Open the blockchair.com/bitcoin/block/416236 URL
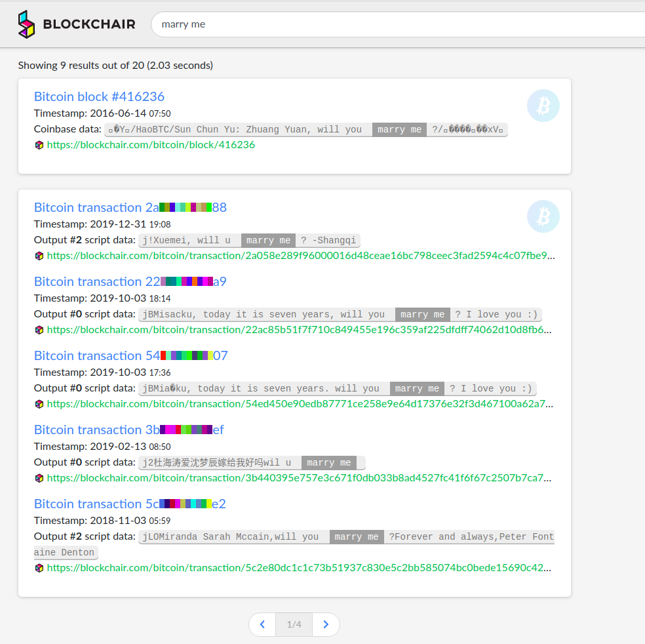The height and width of the screenshot is (644, 645). tap(151, 145)
